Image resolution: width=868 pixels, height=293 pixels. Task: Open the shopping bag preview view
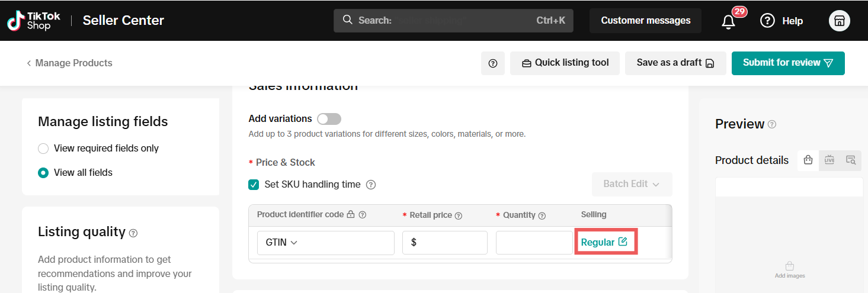pyautogui.click(x=808, y=160)
